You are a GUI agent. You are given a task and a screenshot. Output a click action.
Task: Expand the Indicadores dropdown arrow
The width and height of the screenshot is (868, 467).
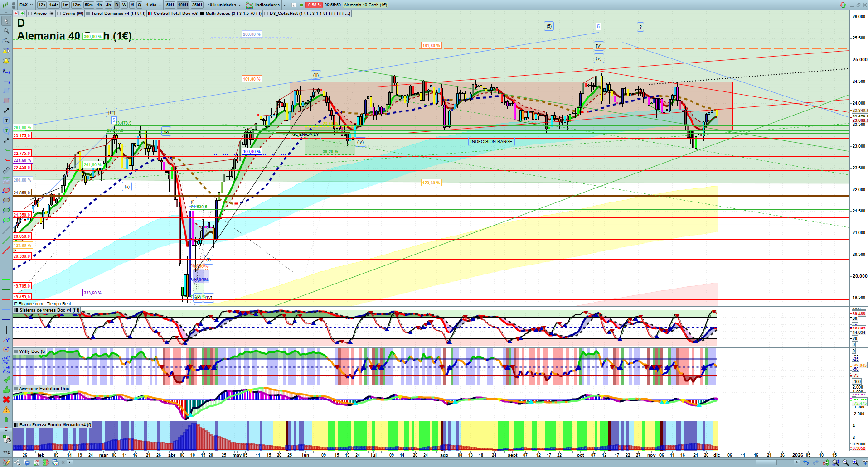285,5
